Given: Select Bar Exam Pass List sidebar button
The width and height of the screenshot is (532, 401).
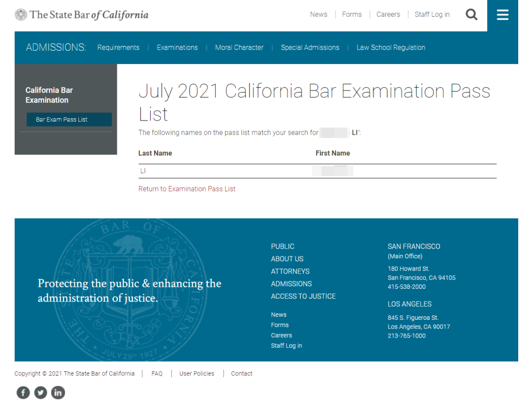Looking at the screenshot, I should tap(69, 120).
